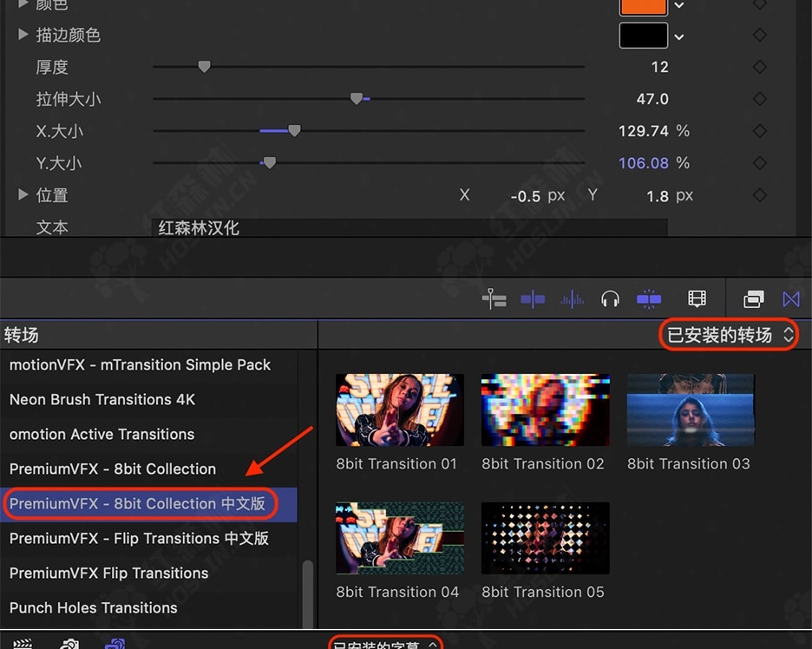Click the 拉伸大小 value 47.0

click(x=652, y=99)
